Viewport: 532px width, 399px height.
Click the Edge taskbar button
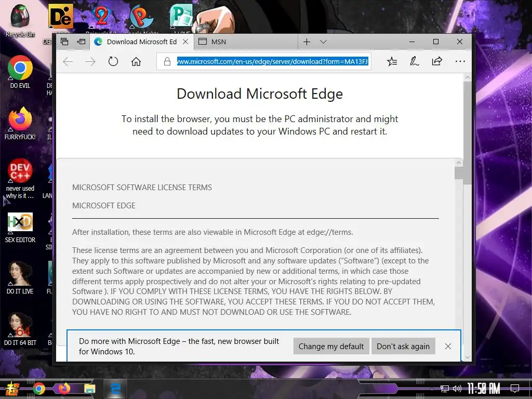click(115, 389)
